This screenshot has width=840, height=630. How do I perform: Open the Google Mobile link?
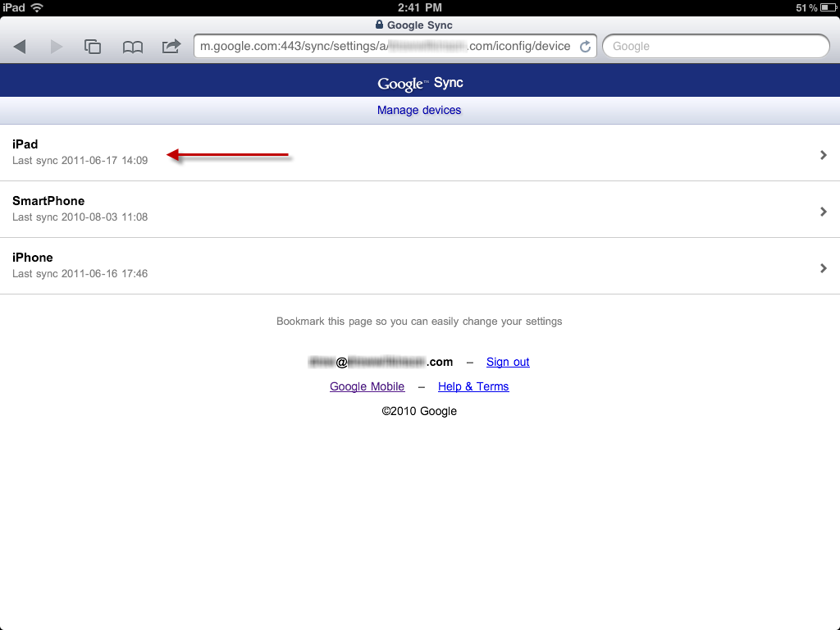pos(367,386)
